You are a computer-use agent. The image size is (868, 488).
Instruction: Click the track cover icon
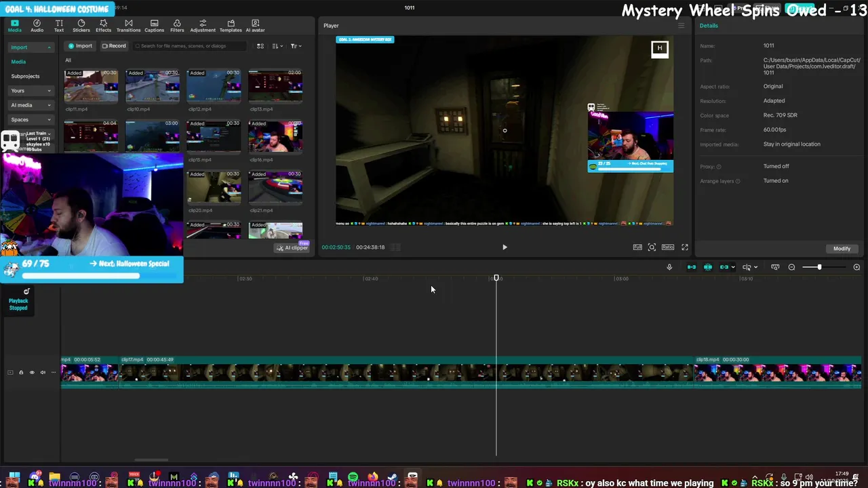[x=10, y=372]
